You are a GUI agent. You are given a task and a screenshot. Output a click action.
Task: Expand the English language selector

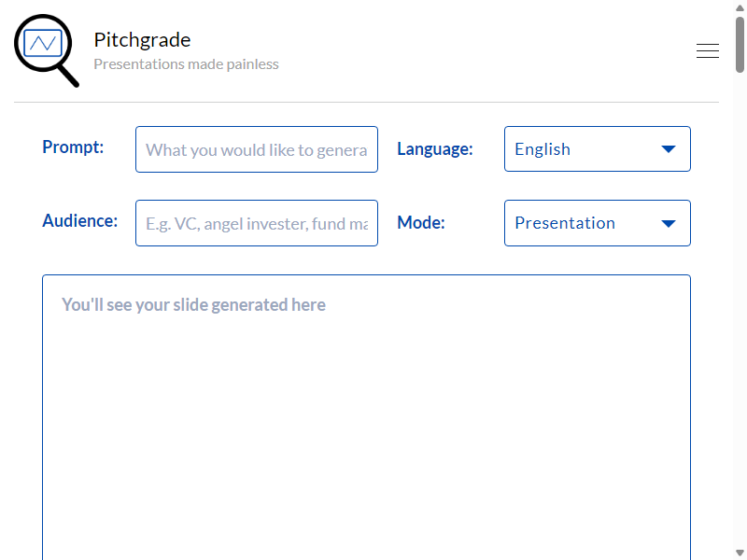coord(598,149)
